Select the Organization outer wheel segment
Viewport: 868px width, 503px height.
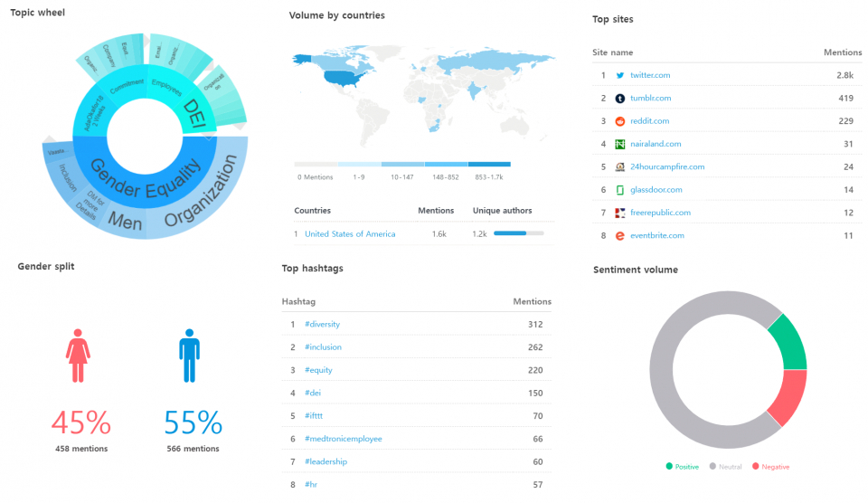click(202, 191)
